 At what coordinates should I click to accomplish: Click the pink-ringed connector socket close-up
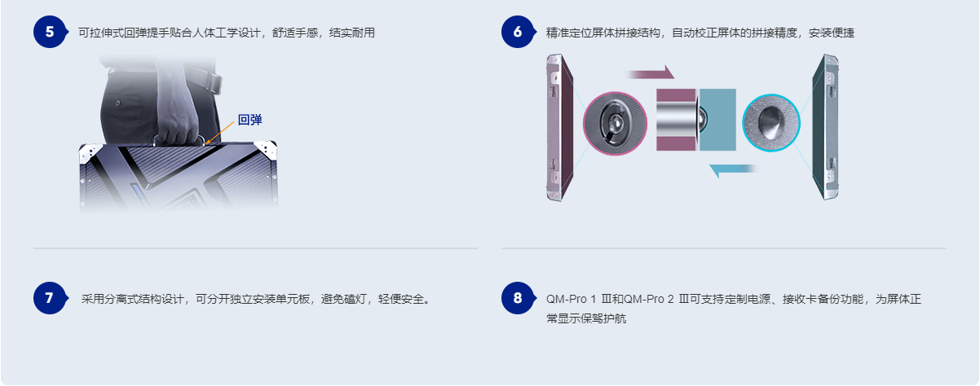coord(615,123)
